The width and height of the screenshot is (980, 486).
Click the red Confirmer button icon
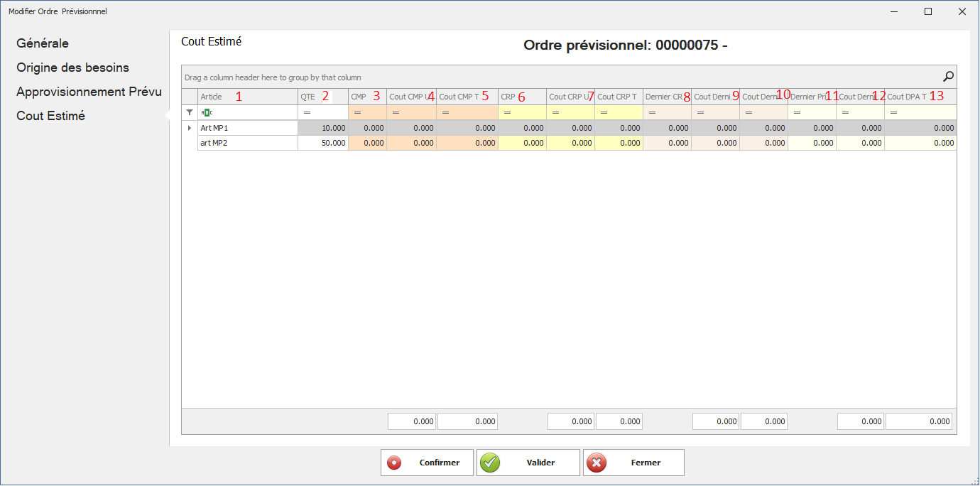(x=394, y=463)
